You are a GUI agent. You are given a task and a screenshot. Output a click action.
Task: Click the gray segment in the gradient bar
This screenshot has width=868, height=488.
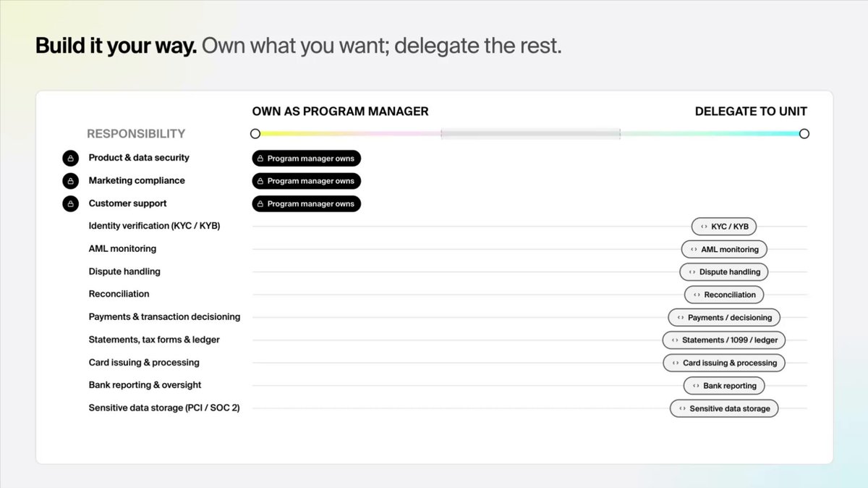pos(531,134)
